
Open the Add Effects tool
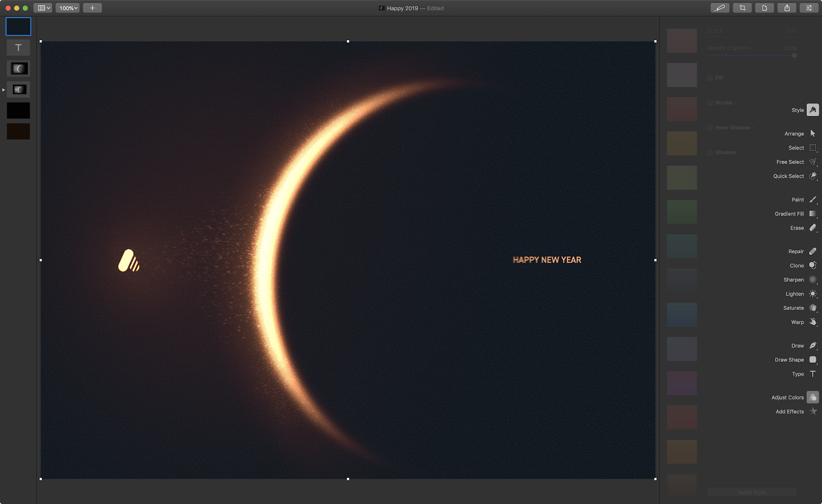[x=813, y=412]
